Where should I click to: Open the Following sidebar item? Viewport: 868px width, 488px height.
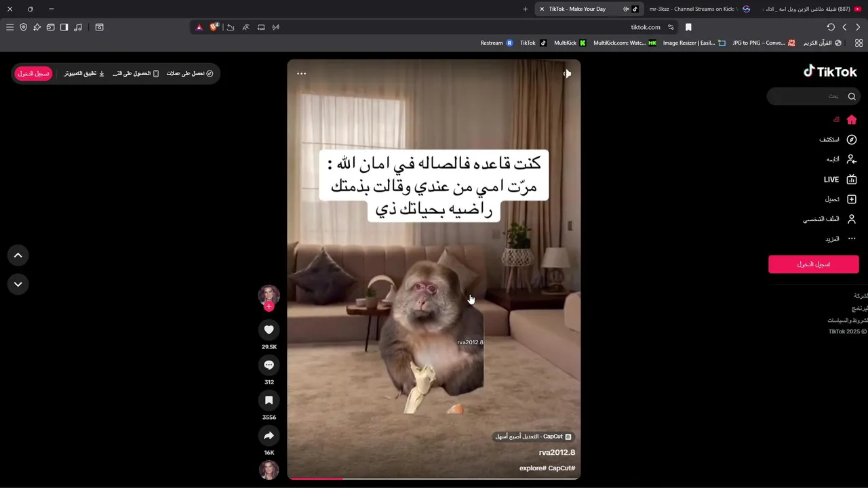[841, 159]
